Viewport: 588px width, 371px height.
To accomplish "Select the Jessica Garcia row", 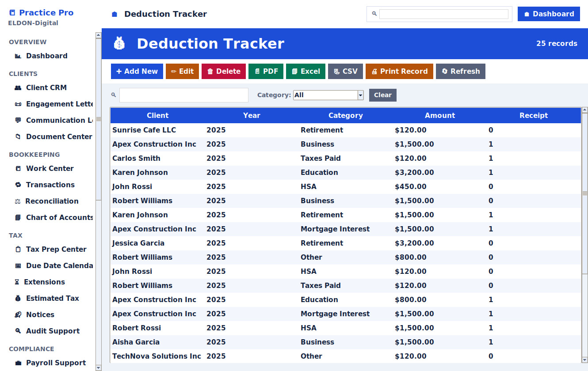I will (x=346, y=243).
